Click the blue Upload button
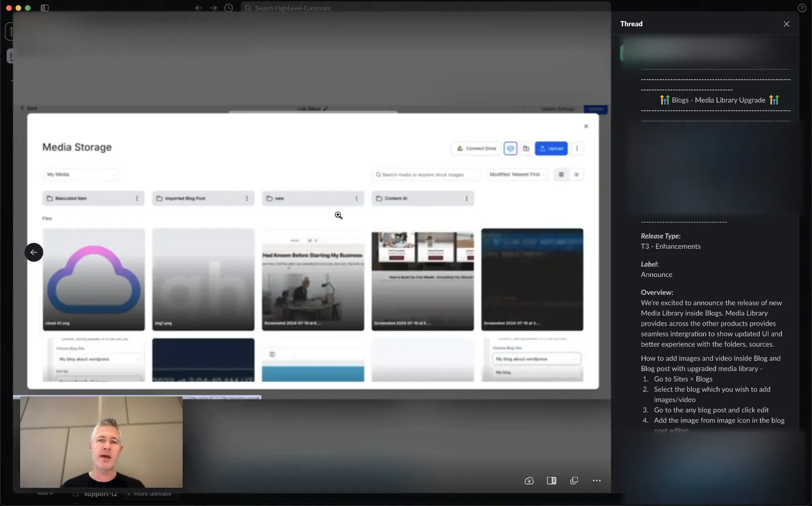 click(551, 149)
